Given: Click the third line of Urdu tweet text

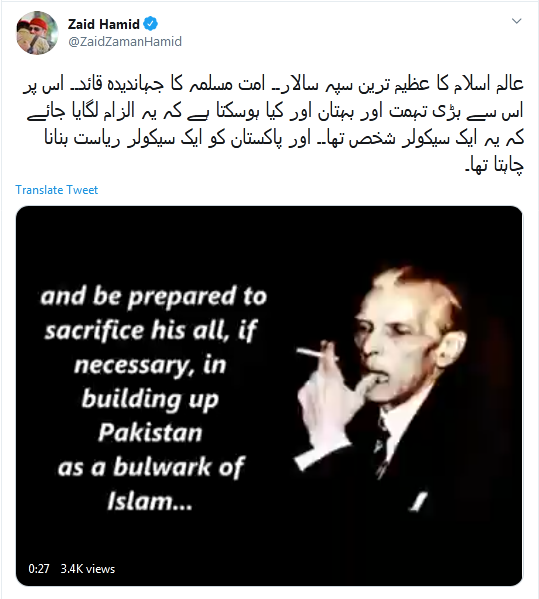Looking at the screenshot, I should [284, 138].
